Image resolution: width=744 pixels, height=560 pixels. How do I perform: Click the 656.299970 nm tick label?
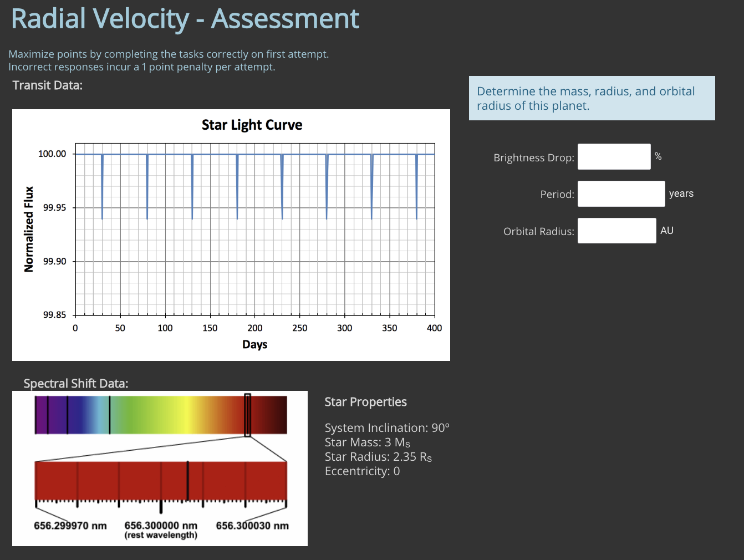(70, 526)
